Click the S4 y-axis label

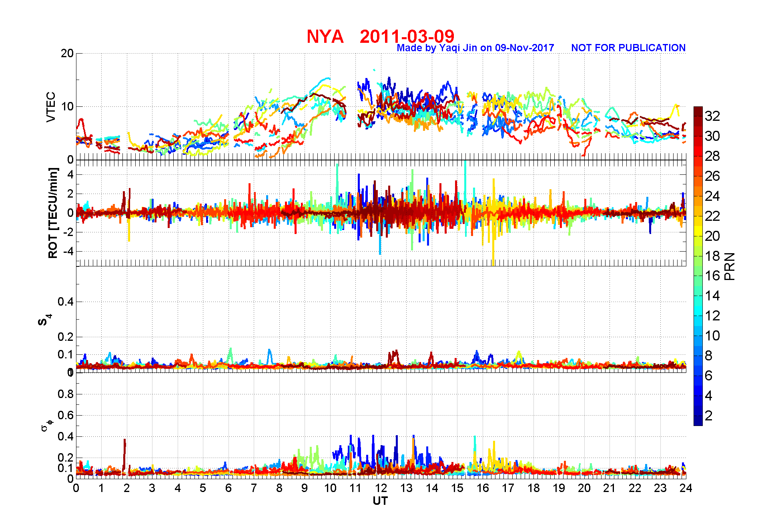pyautogui.click(x=44, y=320)
